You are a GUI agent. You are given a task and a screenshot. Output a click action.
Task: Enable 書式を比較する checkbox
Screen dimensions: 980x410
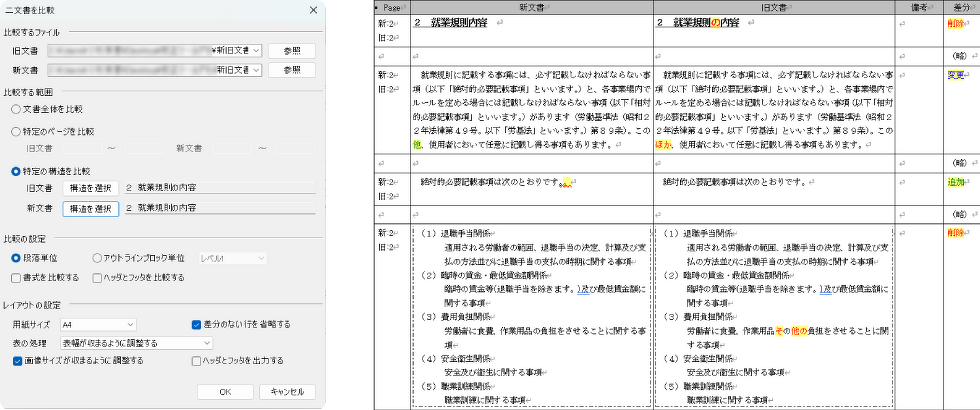tap(18, 276)
